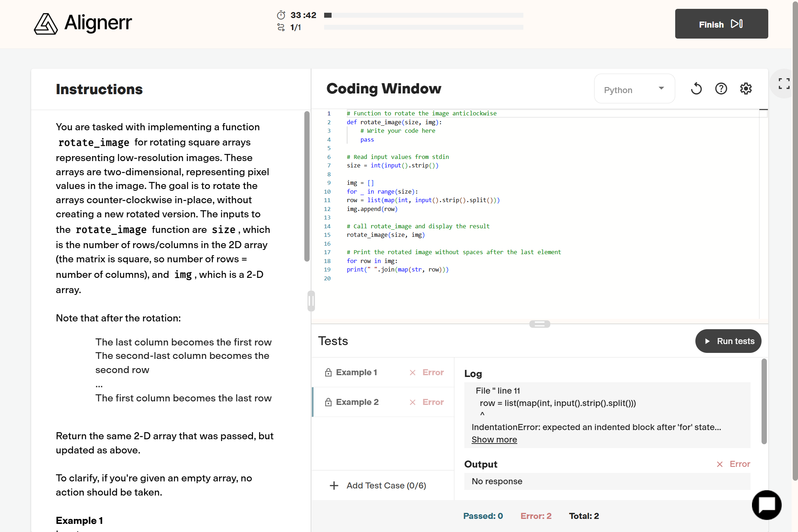Viewport: 798px width, 532px height.
Task: Click code line 15 rotate_image call
Action: tap(385, 235)
